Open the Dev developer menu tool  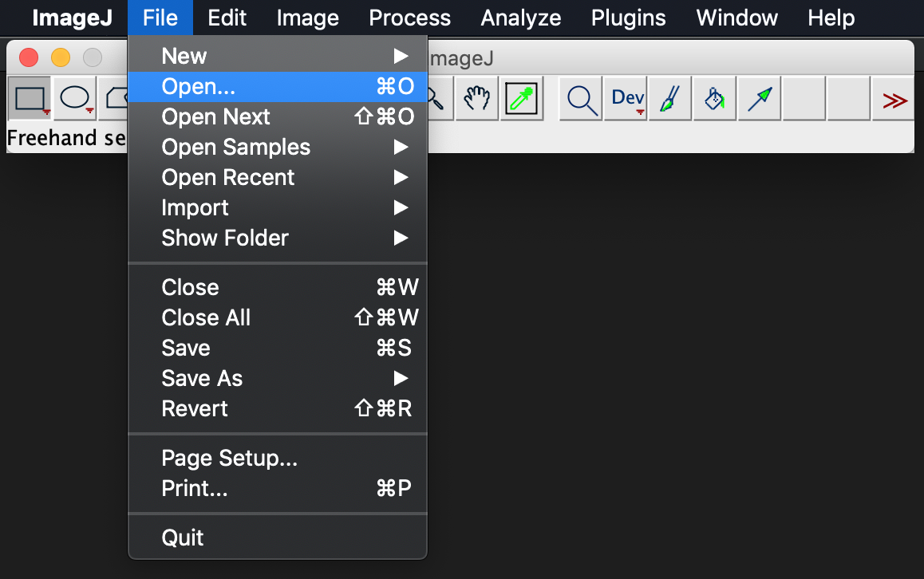[627, 99]
